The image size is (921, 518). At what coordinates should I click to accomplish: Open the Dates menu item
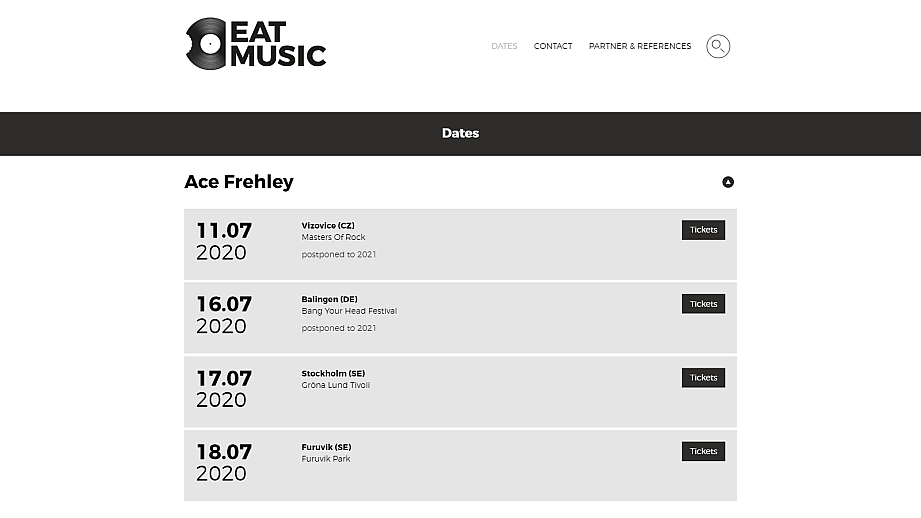click(504, 46)
